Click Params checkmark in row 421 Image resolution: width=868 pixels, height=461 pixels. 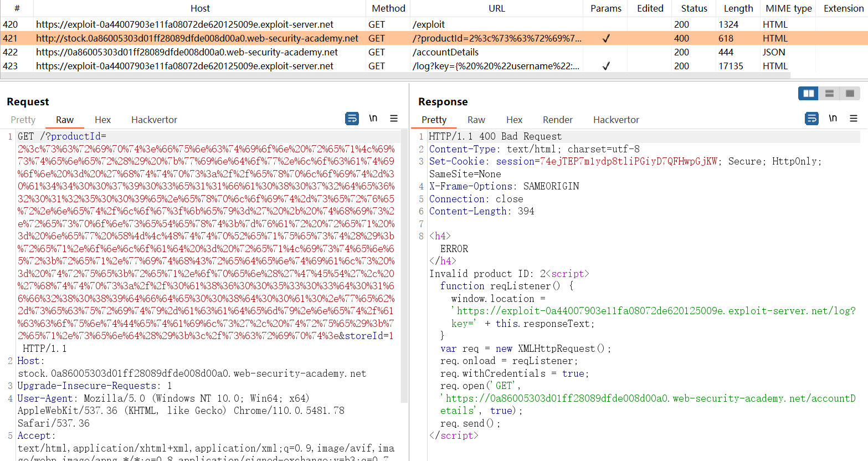(x=606, y=38)
